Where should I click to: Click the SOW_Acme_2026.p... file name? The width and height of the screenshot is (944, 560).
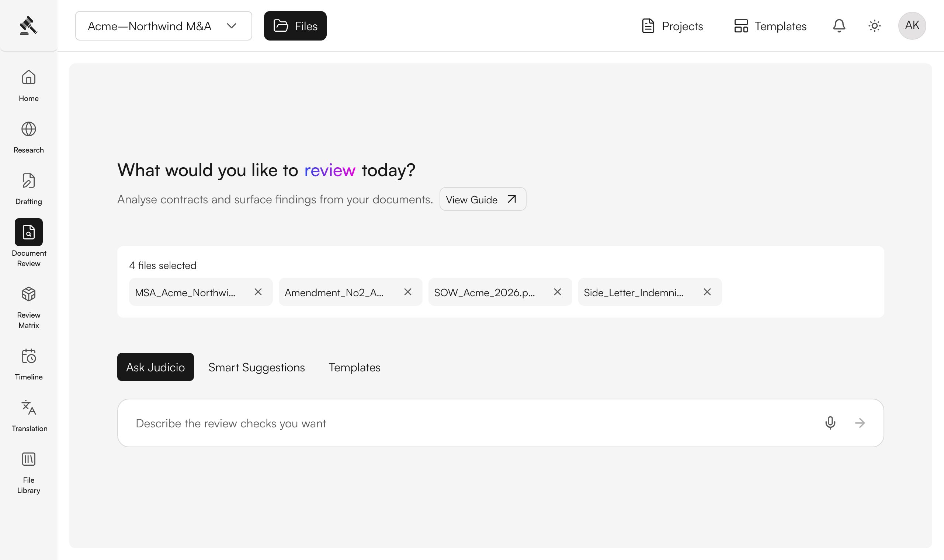485,293
